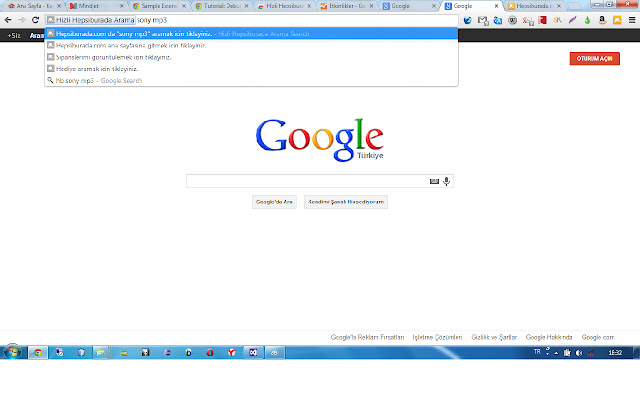Open the Google'la Reklam Fırsatları link

[367, 337]
